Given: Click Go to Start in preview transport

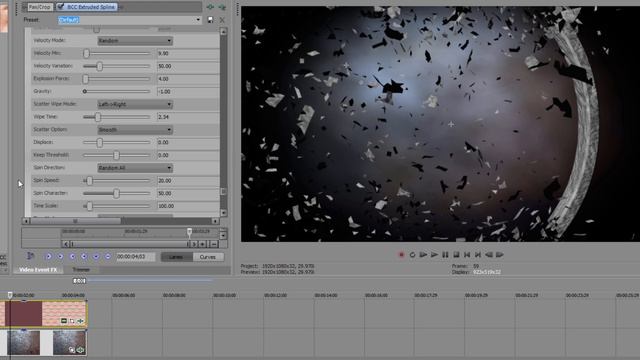Looking at the screenshot, I should (467, 255).
